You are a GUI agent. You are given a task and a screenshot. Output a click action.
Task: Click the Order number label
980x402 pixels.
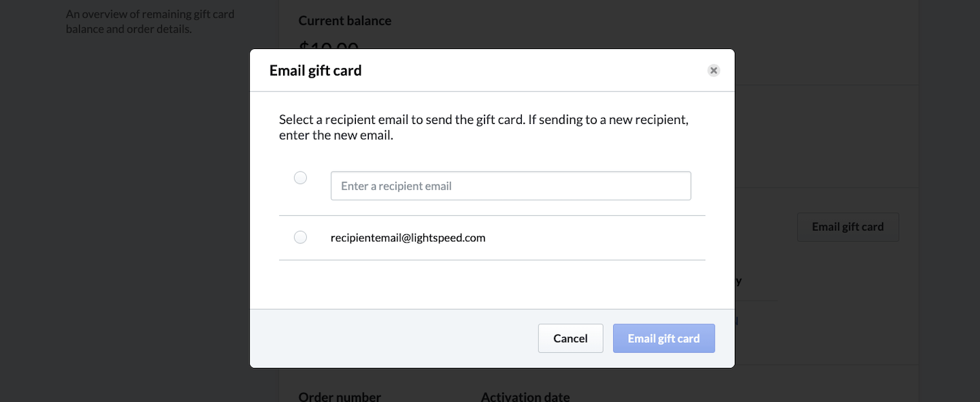[x=340, y=396]
